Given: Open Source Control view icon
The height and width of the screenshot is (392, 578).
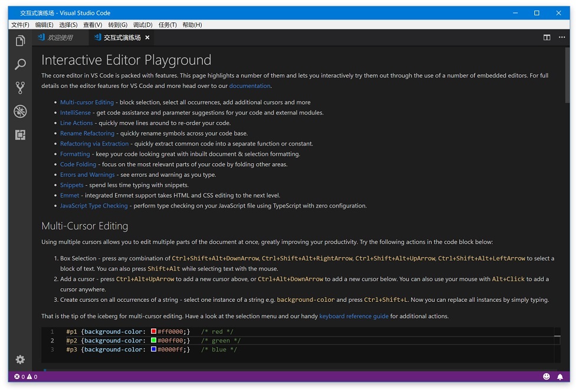Looking at the screenshot, I should coord(20,88).
